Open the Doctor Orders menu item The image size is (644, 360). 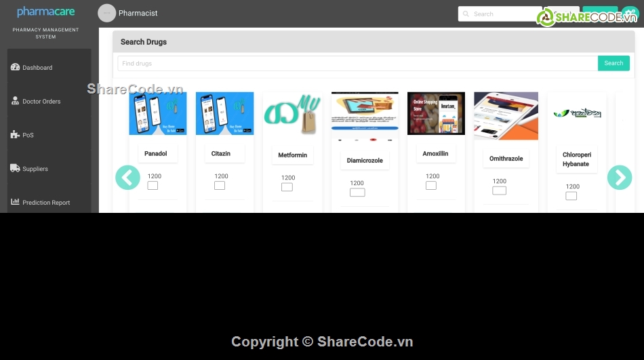pos(41,102)
